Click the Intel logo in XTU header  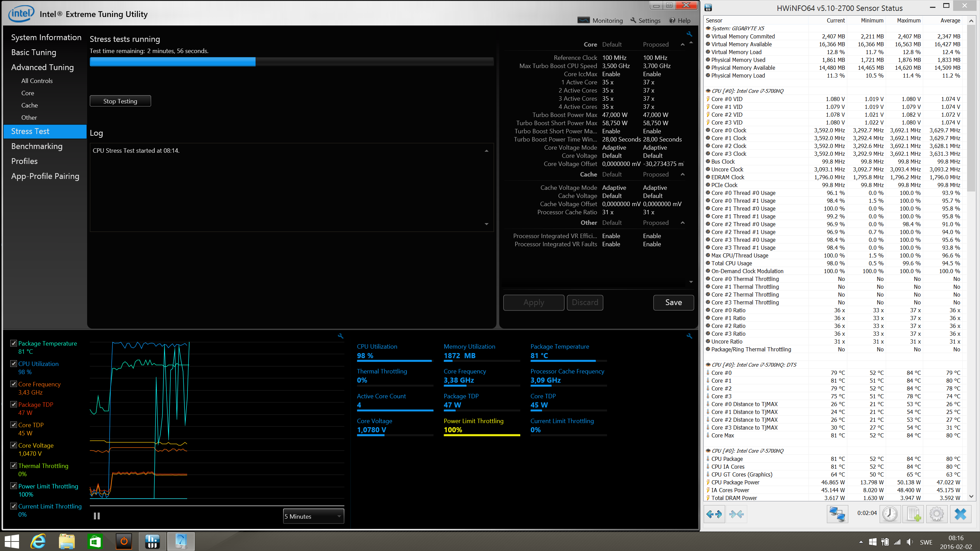click(21, 14)
